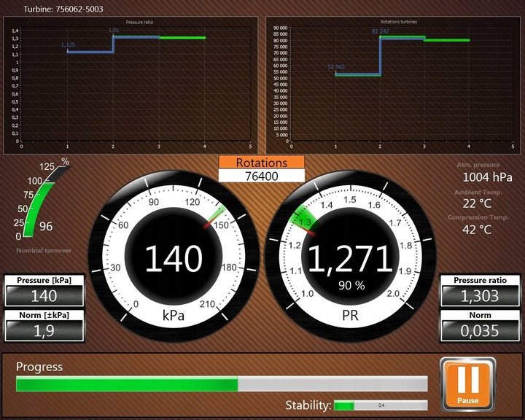The width and height of the screenshot is (525, 420).
Task: Click the compression temperature 42 °C reading
Action: (477, 230)
